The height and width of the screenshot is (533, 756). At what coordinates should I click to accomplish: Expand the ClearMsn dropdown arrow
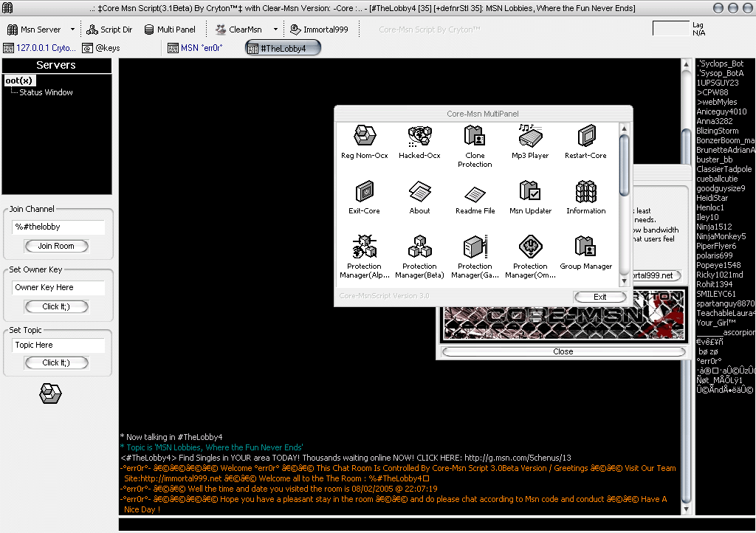[275, 30]
